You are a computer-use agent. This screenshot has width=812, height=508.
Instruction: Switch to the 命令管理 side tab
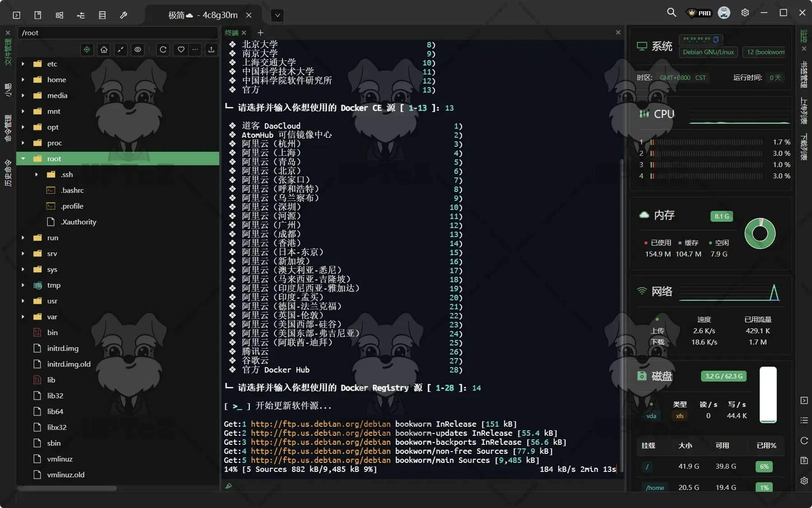tap(8, 128)
